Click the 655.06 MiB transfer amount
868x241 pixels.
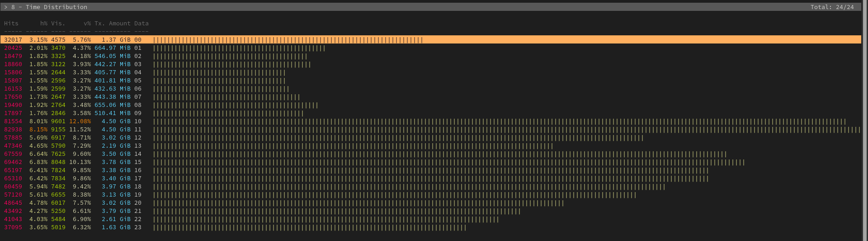point(112,105)
